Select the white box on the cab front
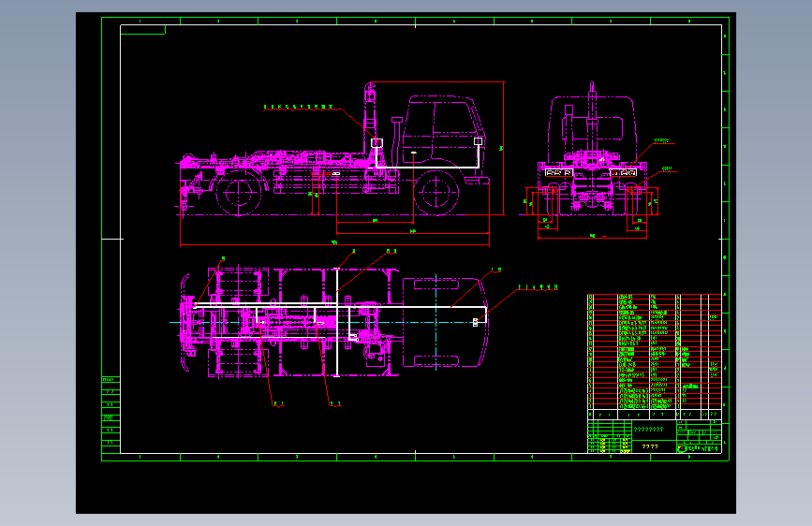Viewport: 812px width, 526px height. click(478, 140)
